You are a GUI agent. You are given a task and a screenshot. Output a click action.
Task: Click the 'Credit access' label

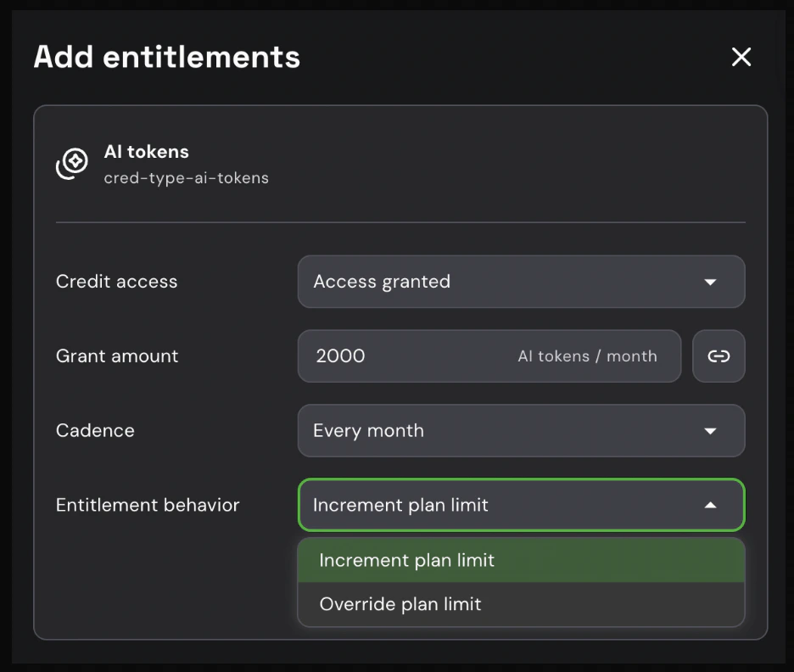coord(117,282)
